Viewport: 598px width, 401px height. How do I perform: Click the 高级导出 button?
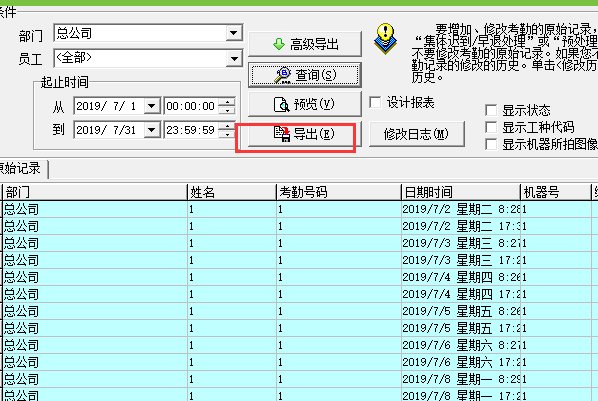pyautogui.click(x=305, y=44)
